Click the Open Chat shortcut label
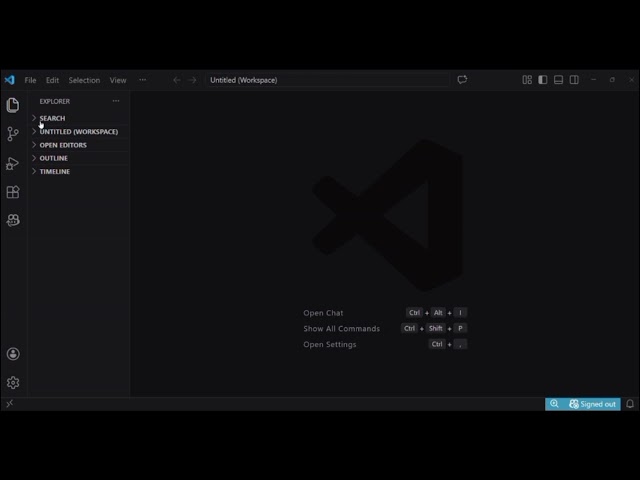This screenshot has width=640, height=480. click(323, 313)
